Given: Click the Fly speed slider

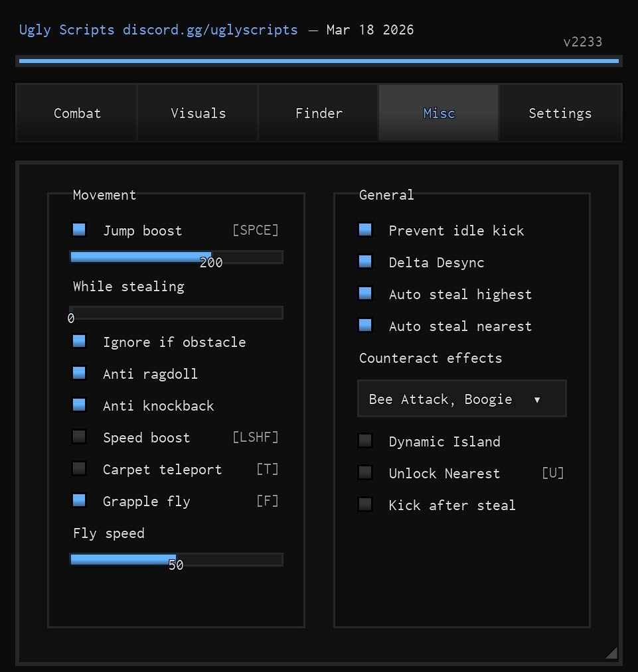Looking at the screenshot, I should point(176,559).
